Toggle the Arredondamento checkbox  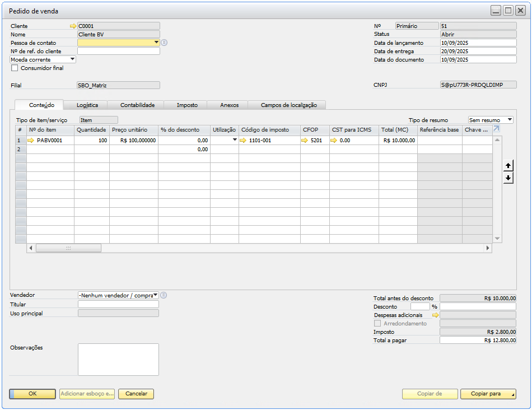click(377, 323)
